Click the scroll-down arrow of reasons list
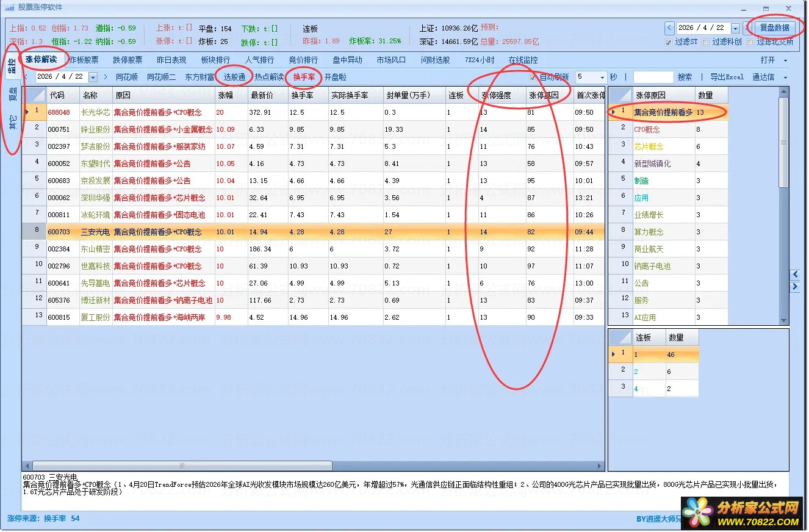 pyautogui.click(x=784, y=320)
